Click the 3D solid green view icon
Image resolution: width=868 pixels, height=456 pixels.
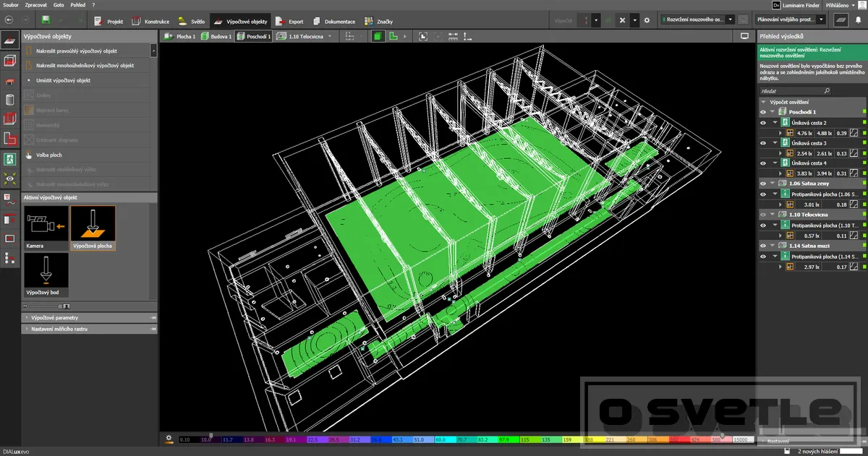[378, 36]
